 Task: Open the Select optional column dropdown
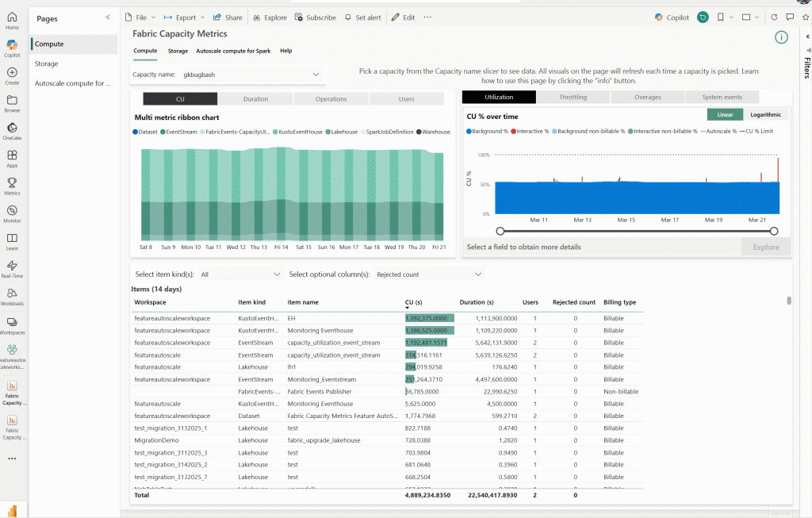pyautogui.click(x=429, y=274)
